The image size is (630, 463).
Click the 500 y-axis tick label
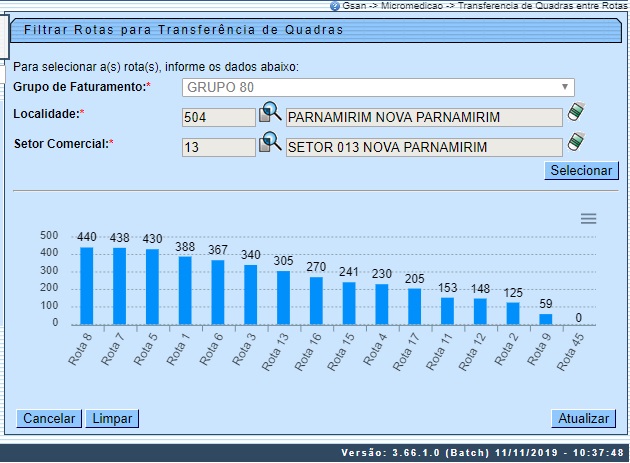49,236
